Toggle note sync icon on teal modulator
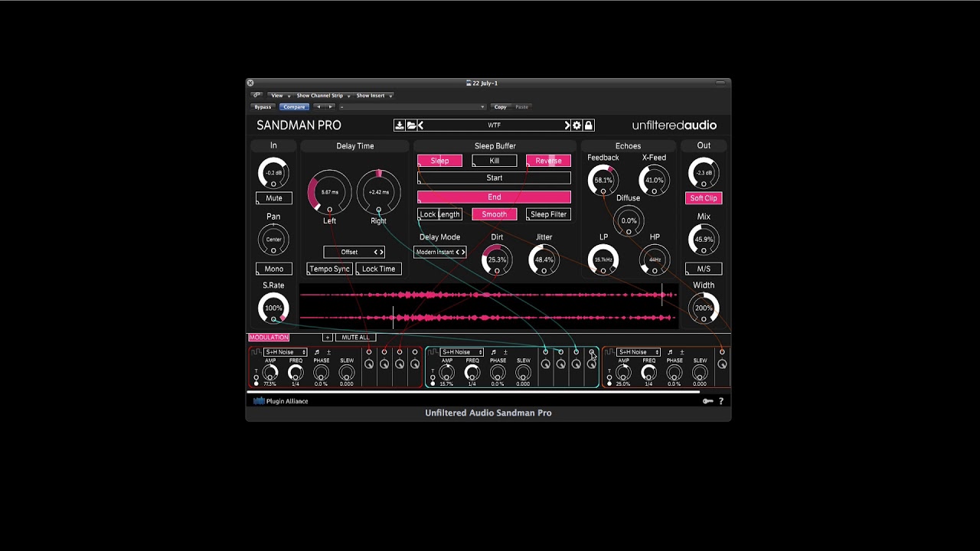This screenshot has height=551, width=980. click(493, 352)
